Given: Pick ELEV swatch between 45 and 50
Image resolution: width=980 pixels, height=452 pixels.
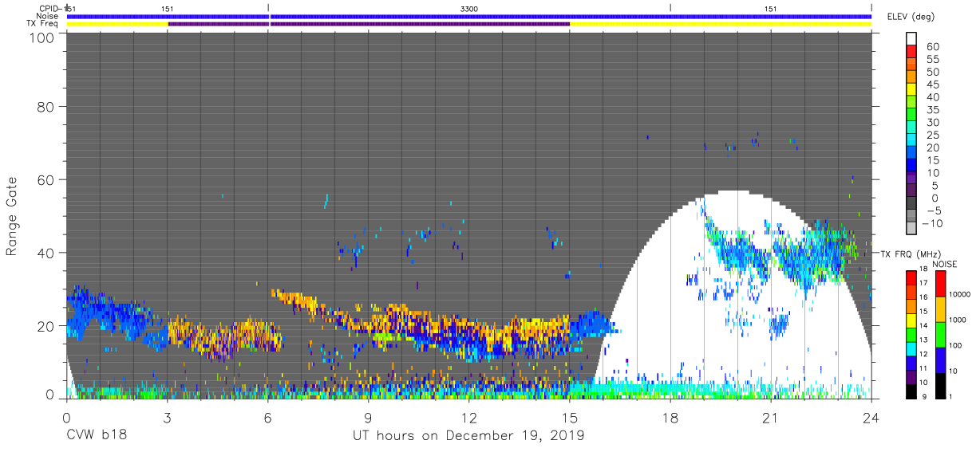Looking at the screenshot, I should (911, 77).
